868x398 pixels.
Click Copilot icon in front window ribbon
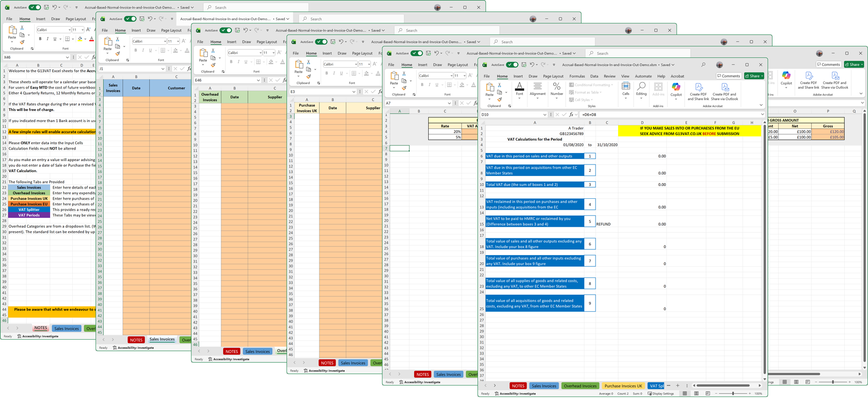(x=676, y=87)
